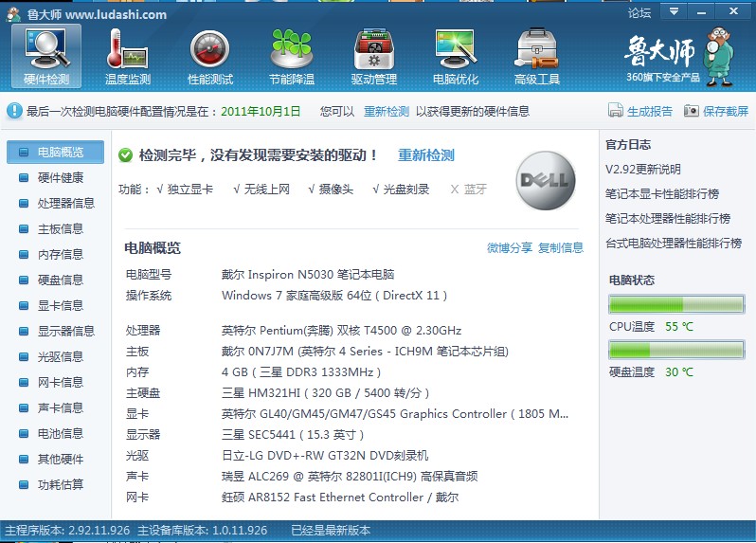Open the 驱动管理 driver manager
756x543 pixels.
[373, 56]
